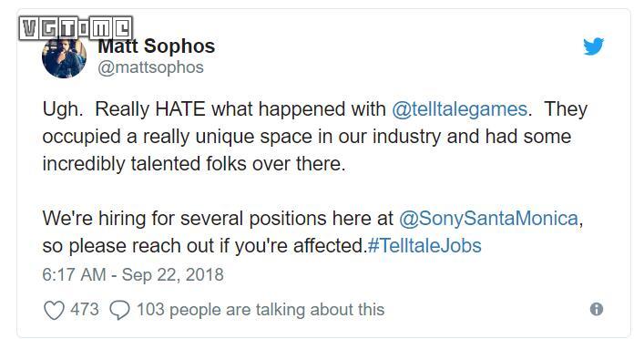Click the text "incredibly talented folks over there"
644x339 pixels.
[x=193, y=164]
